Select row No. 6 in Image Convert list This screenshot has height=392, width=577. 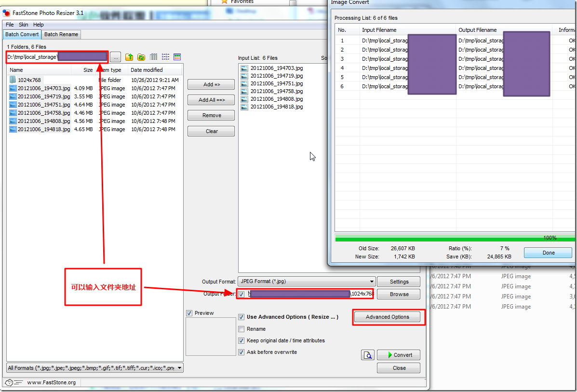point(455,86)
